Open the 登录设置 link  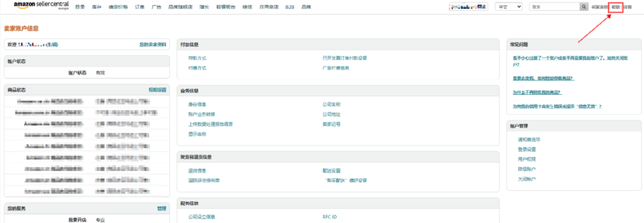(527, 150)
